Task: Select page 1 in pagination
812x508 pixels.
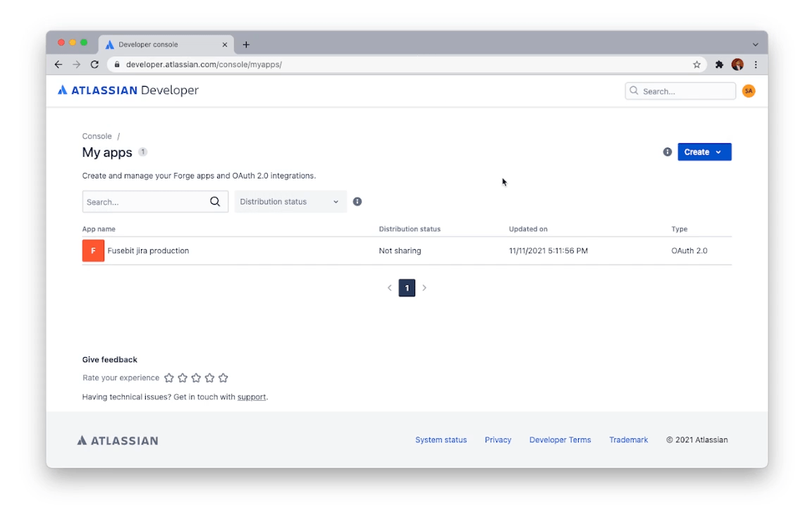Action: 407,288
